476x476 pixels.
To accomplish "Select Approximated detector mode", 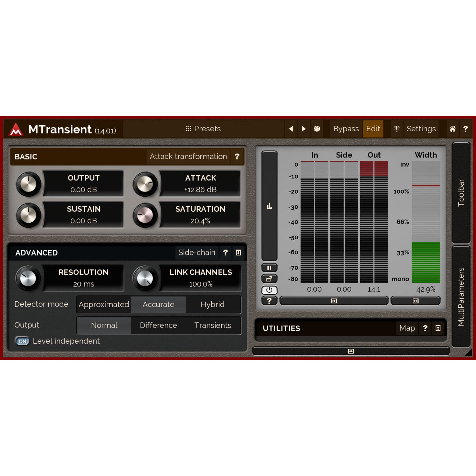I will (104, 305).
